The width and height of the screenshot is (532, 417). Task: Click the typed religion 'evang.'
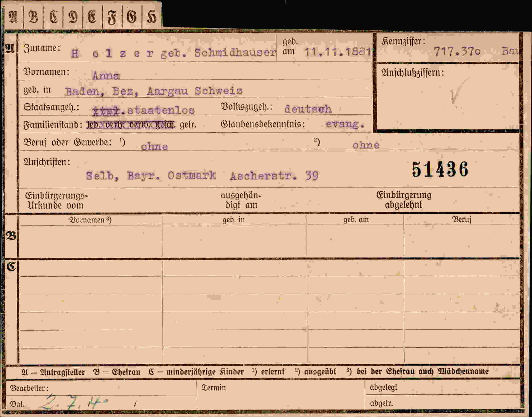coord(345,124)
